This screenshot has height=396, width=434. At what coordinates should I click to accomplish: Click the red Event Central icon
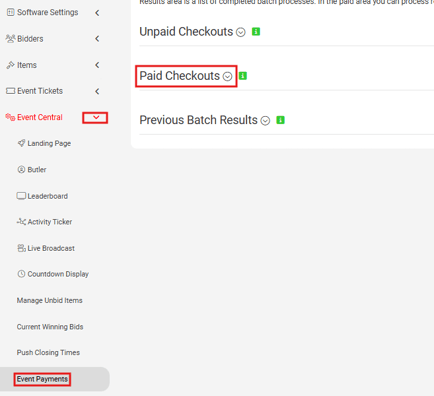click(10, 117)
